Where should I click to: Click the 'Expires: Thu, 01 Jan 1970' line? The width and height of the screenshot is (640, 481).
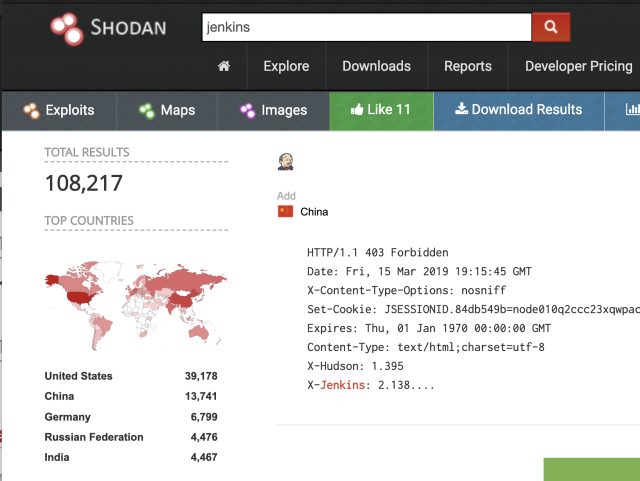pos(429,328)
